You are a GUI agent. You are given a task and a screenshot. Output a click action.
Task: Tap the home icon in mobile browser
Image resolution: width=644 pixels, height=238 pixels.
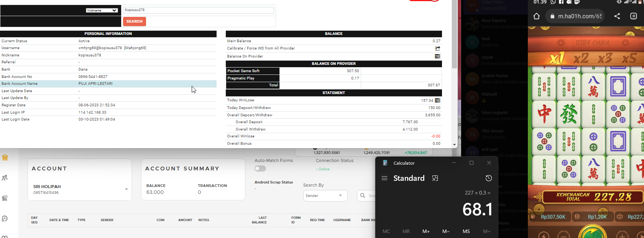pos(537,16)
